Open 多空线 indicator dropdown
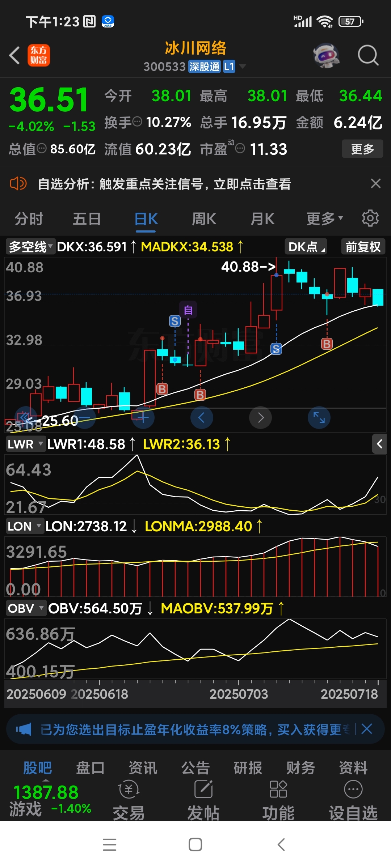The width and height of the screenshot is (391, 868). pyautogui.click(x=31, y=247)
